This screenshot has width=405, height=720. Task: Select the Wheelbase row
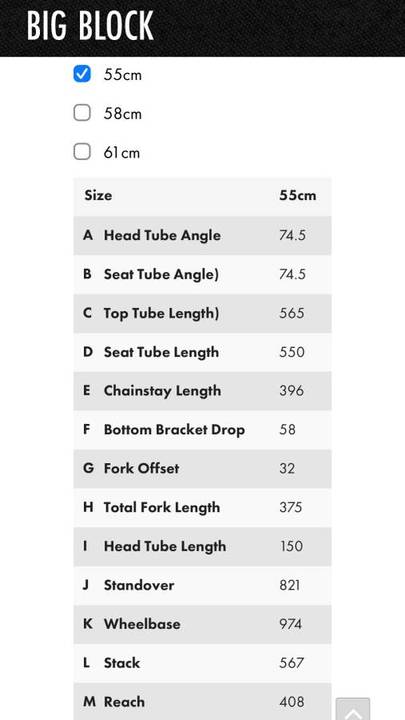[x=202, y=624]
